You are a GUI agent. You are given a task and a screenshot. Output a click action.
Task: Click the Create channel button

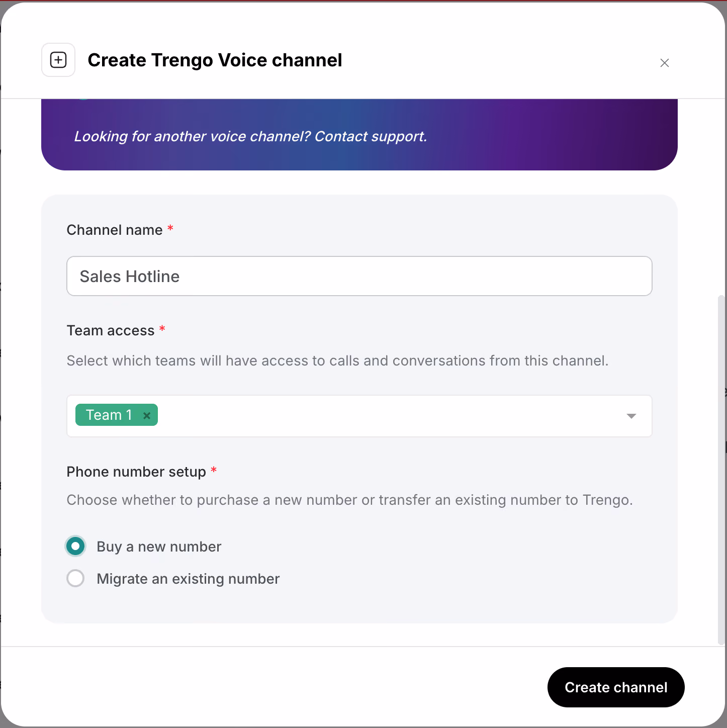click(616, 687)
